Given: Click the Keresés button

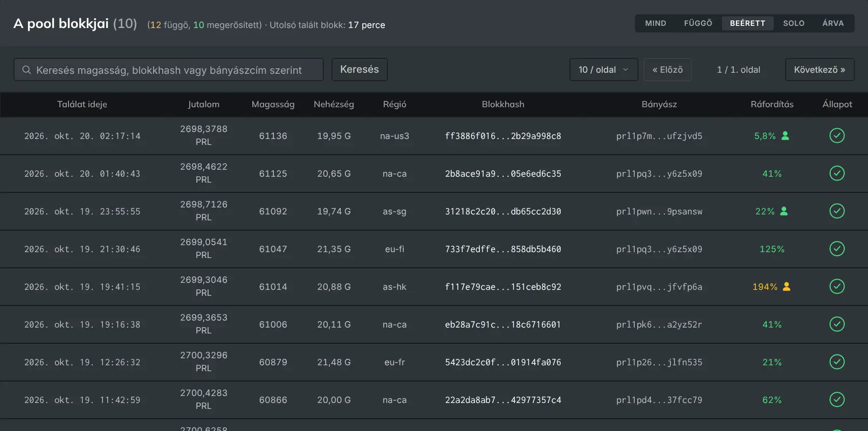Looking at the screenshot, I should [x=360, y=69].
